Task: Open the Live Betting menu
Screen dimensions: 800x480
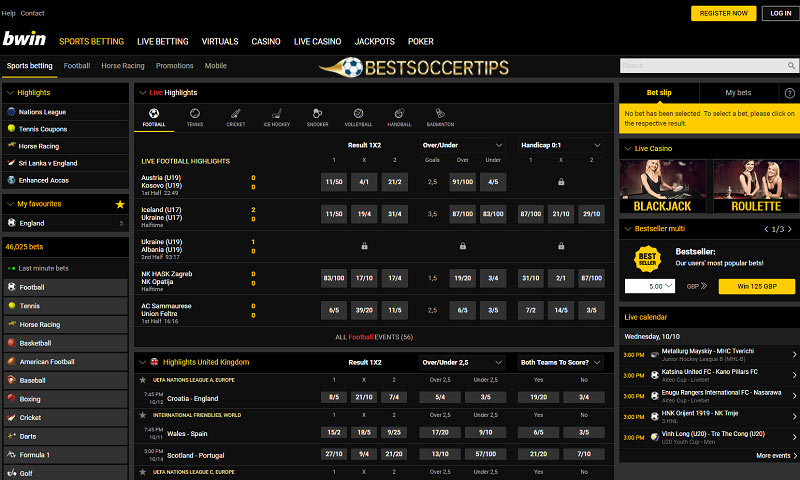Action: pos(163,41)
